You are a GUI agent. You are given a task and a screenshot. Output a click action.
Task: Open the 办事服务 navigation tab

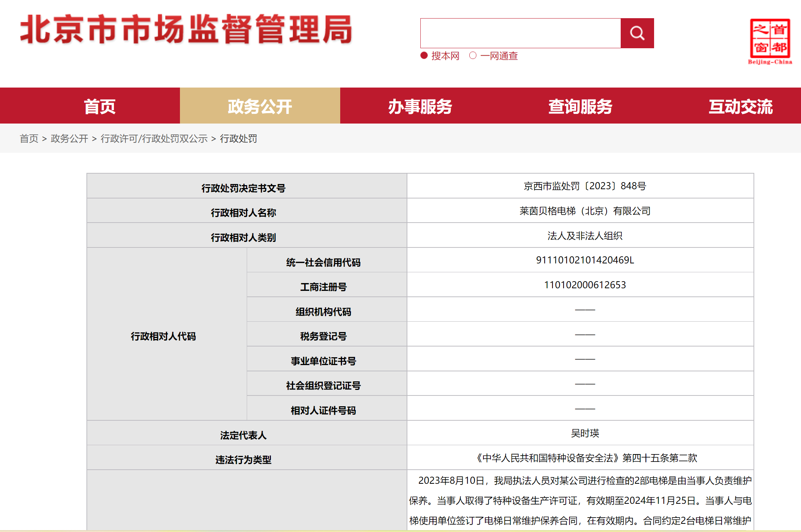coord(420,106)
